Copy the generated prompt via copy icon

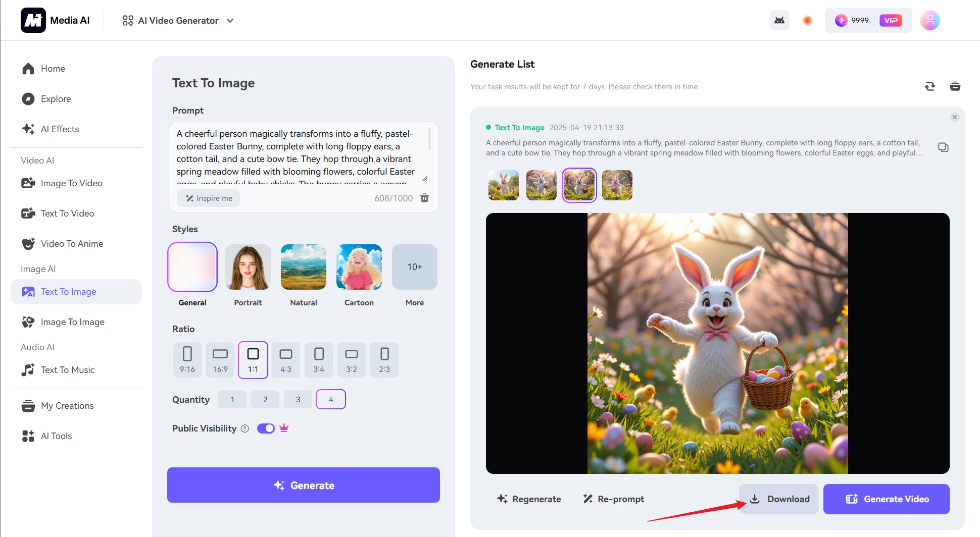(x=943, y=147)
